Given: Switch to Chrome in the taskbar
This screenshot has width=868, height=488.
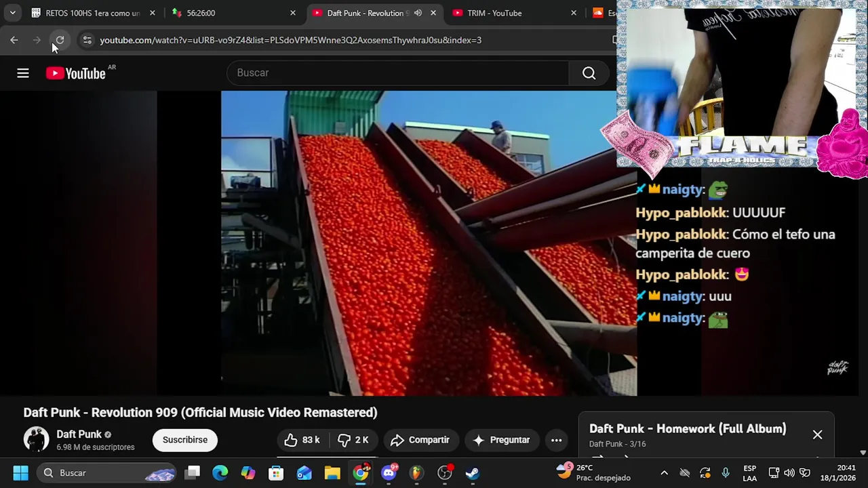Looking at the screenshot, I should coord(361,472).
